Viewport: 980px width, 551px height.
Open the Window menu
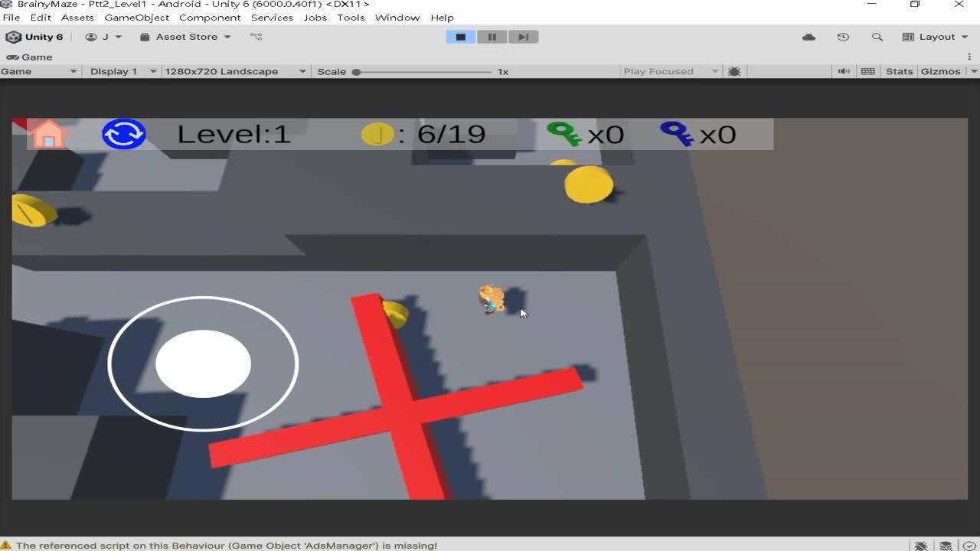coord(397,17)
